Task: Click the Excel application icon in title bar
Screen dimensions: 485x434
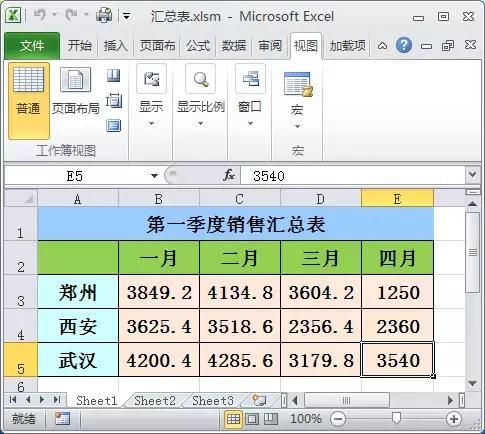Action: coord(13,16)
